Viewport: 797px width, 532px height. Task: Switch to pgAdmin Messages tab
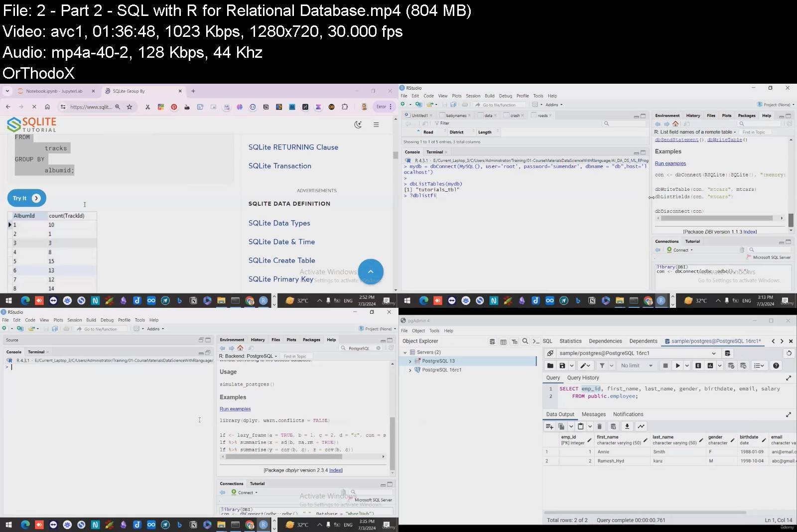pos(593,414)
